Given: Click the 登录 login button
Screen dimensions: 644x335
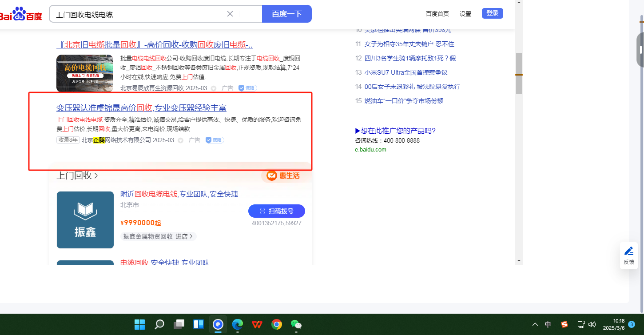Looking at the screenshot, I should tap(492, 13).
